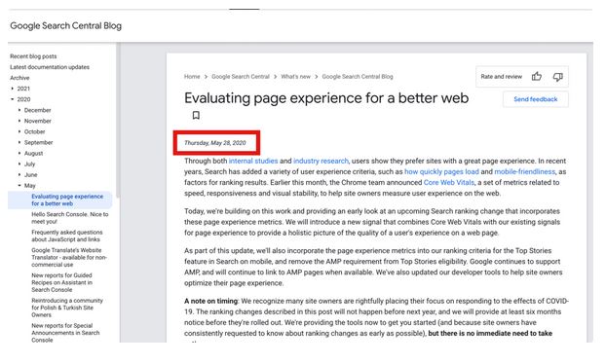Open New reports for Special Announcements post
606x364 pixels.
coord(65,333)
